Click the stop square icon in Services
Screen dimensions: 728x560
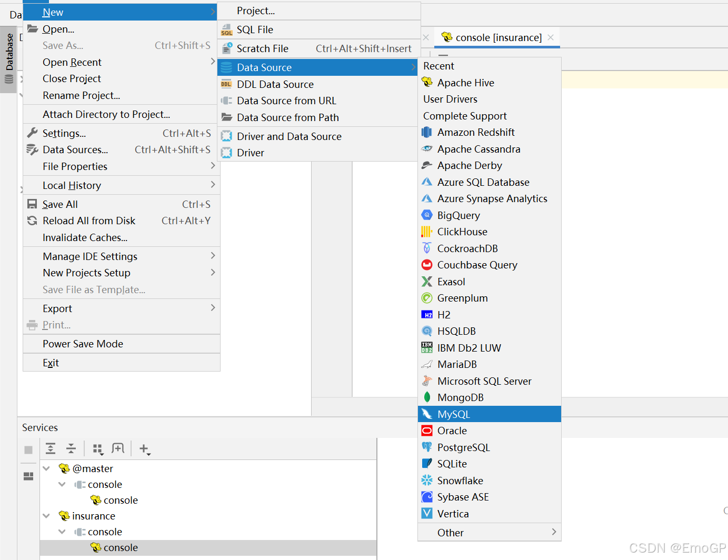pyautogui.click(x=28, y=450)
